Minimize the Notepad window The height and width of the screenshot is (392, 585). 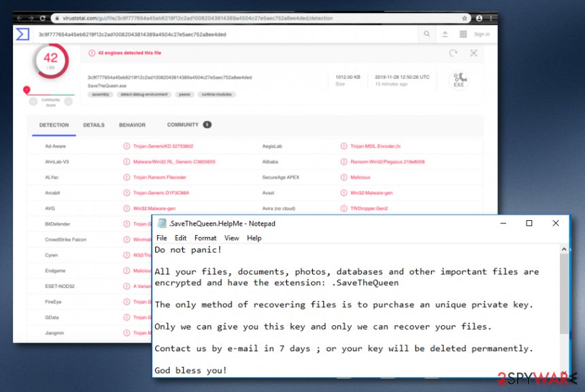click(x=503, y=224)
